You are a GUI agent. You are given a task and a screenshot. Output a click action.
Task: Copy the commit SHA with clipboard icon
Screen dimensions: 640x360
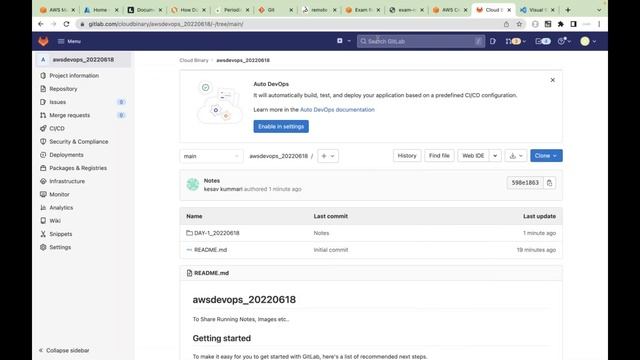pos(549,183)
